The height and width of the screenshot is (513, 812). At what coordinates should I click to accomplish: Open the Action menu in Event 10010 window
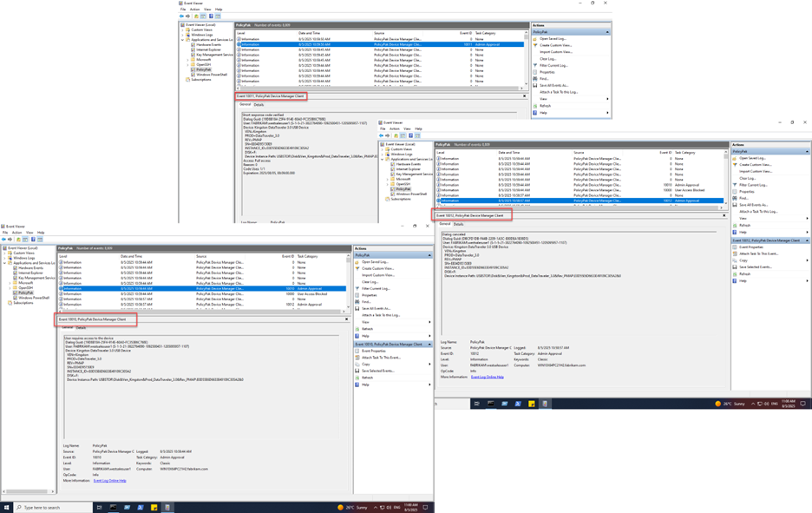tap(16, 233)
